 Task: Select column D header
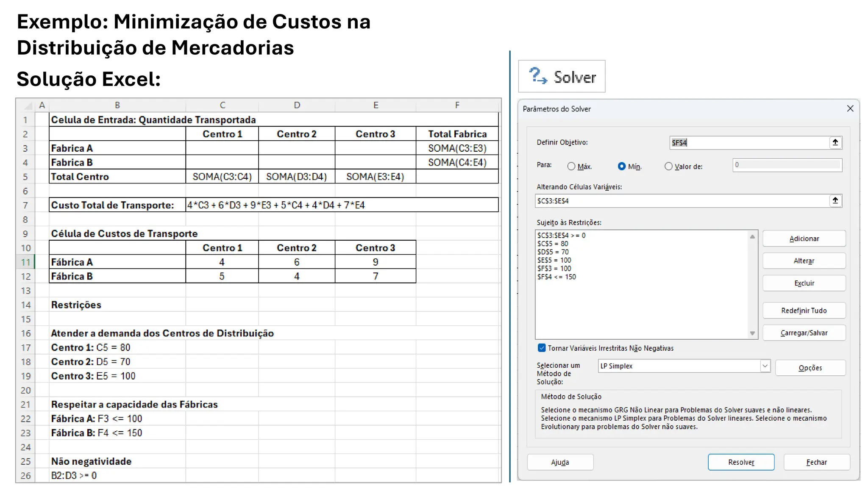[297, 105]
